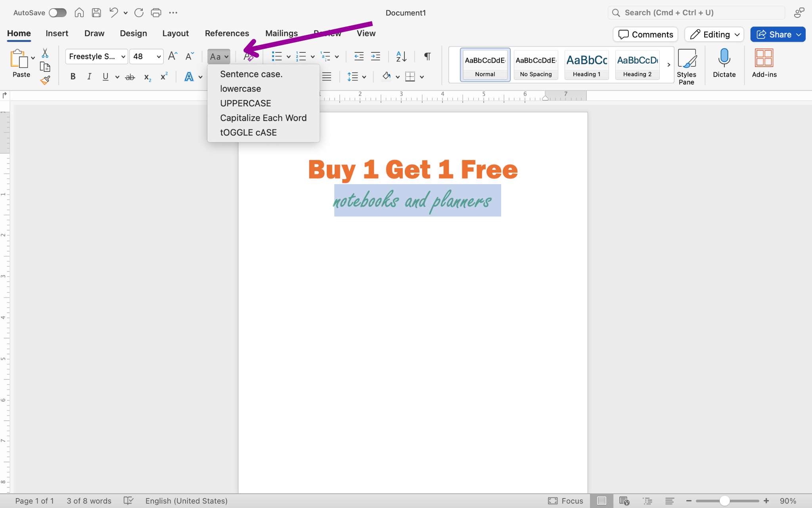Switch to Print Layout view in status bar

click(601, 501)
